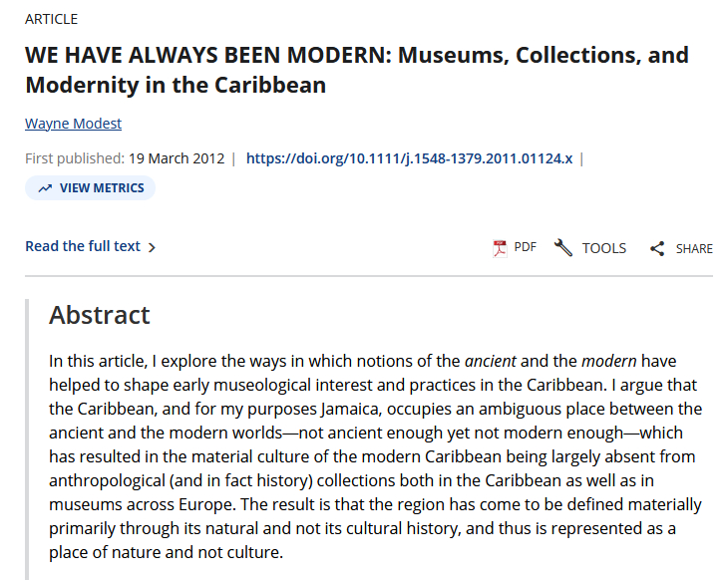The height and width of the screenshot is (581, 728).
Task: Click the share network icon
Action: pyautogui.click(x=657, y=248)
